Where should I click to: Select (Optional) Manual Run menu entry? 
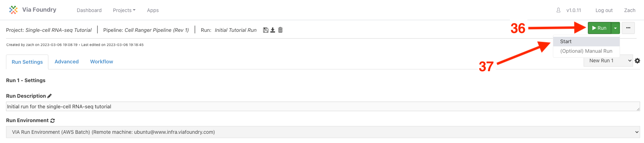586,51
